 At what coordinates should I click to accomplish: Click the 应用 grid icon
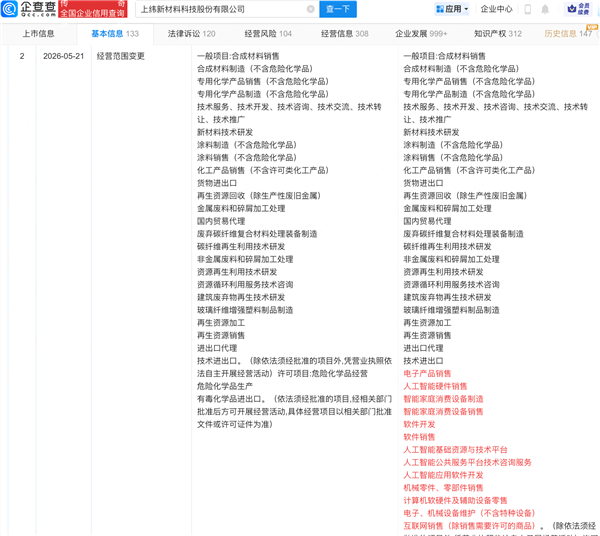coord(440,9)
